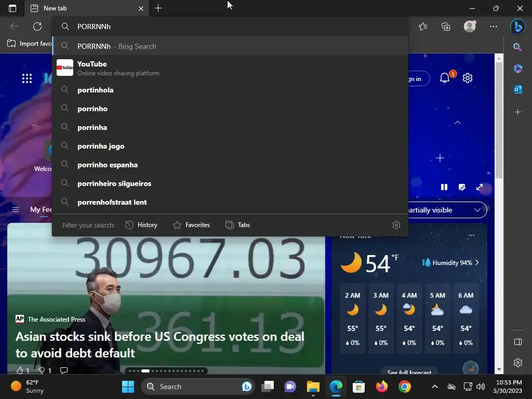532x399 pixels.
Task: Open the tab actions menu icon
Action: (12, 8)
